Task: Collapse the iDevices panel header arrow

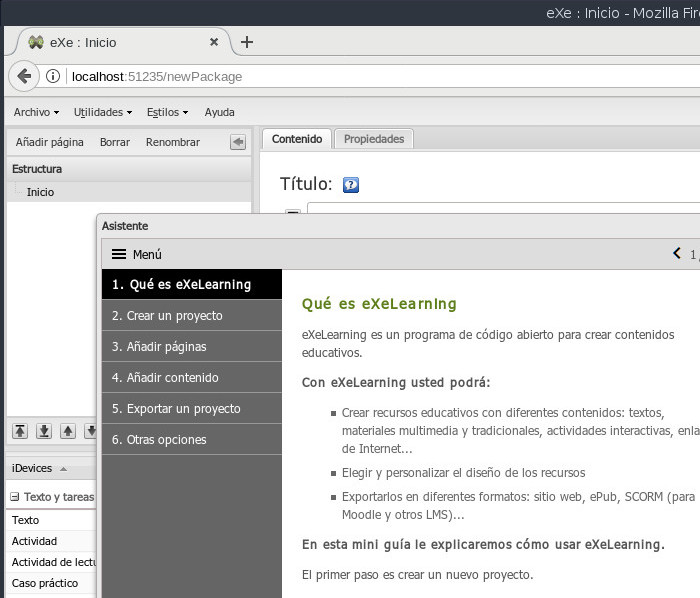Action: tap(63, 469)
